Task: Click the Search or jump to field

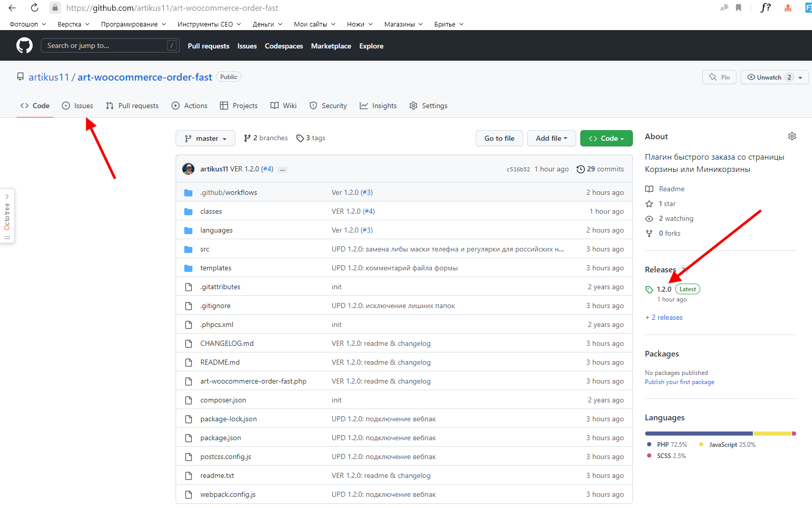Action: (110, 45)
